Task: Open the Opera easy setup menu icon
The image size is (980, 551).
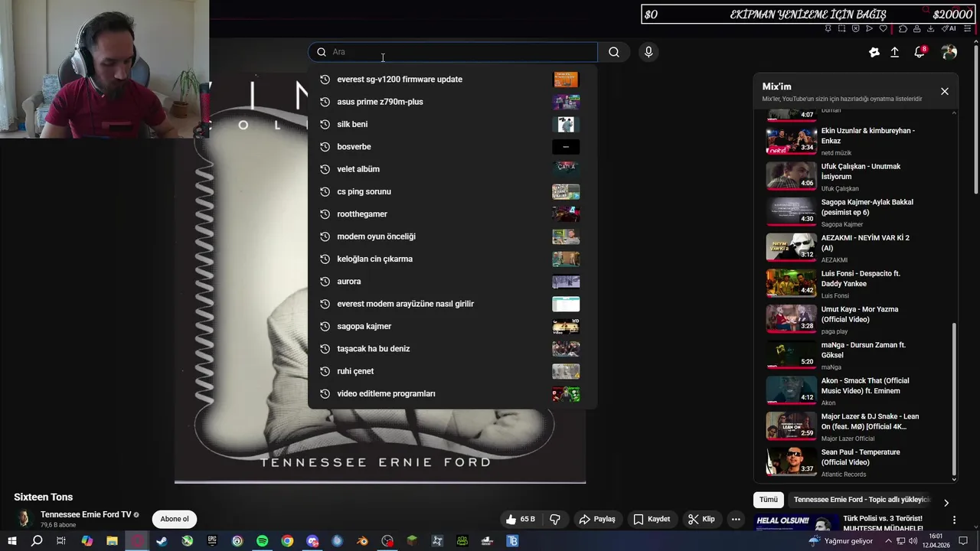Action: [x=968, y=28]
